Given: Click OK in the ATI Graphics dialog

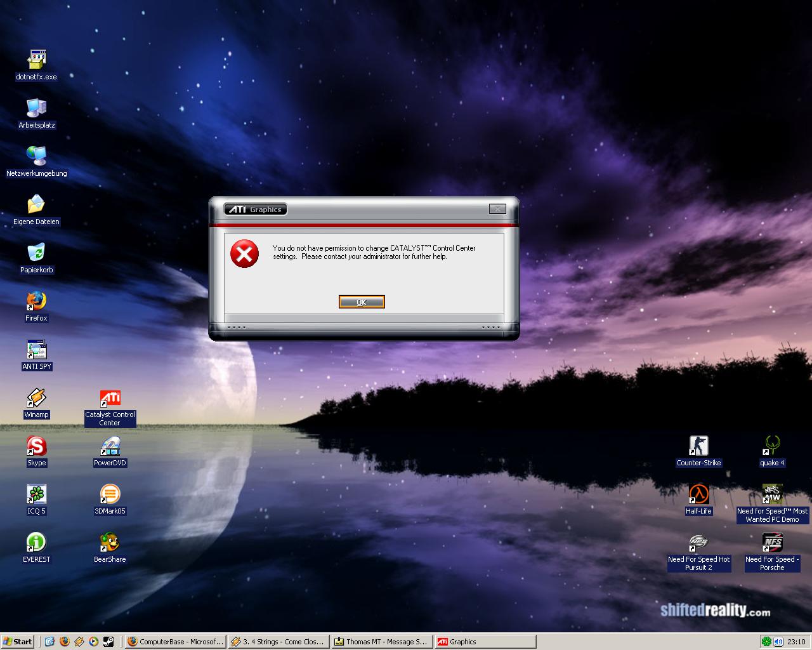Looking at the screenshot, I should click(x=362, y=302).
